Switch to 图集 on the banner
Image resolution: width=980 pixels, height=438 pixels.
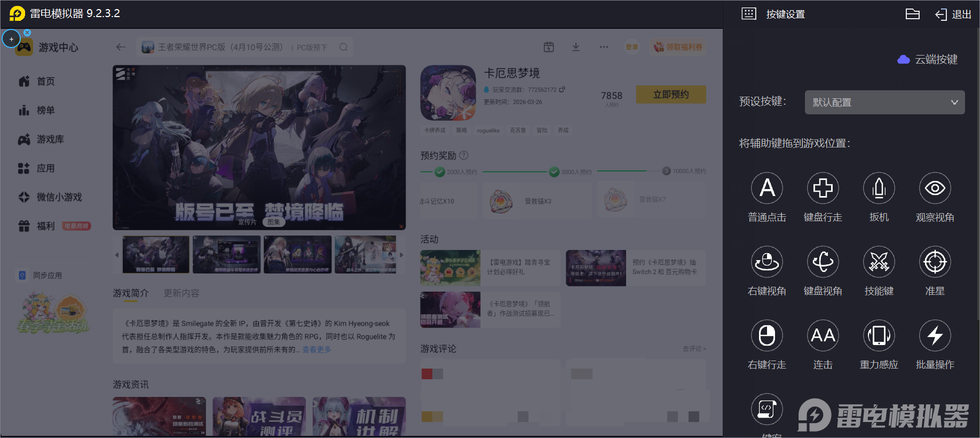(274, 222)
